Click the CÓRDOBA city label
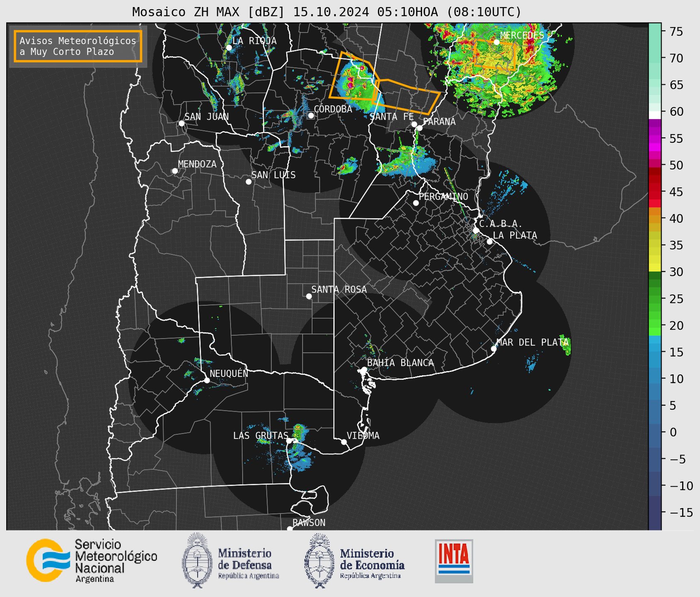The height and width of the screenshot is (597, 700). [x=333, y=109]
